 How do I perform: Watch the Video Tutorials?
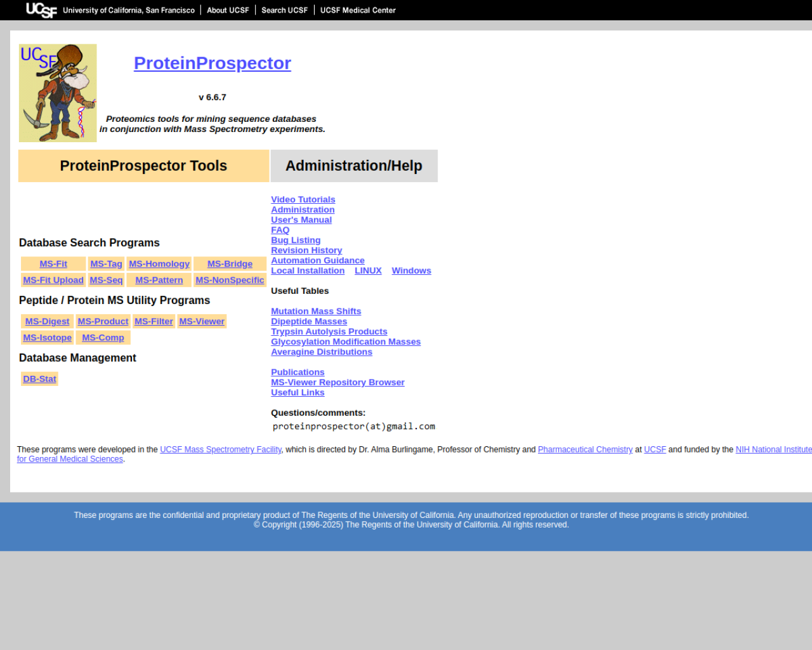coord(303,199)
